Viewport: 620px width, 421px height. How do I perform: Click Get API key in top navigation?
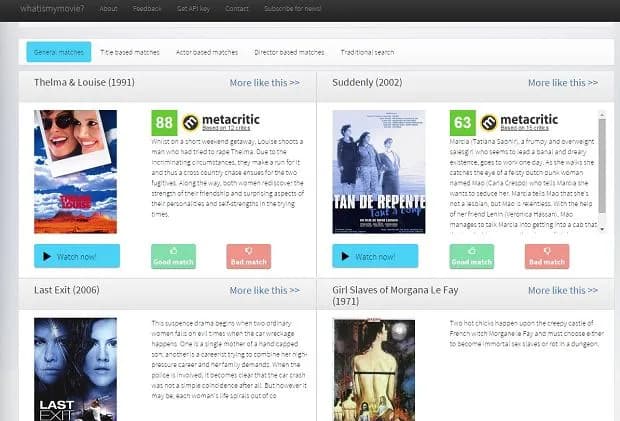click(x=194, y=8)
